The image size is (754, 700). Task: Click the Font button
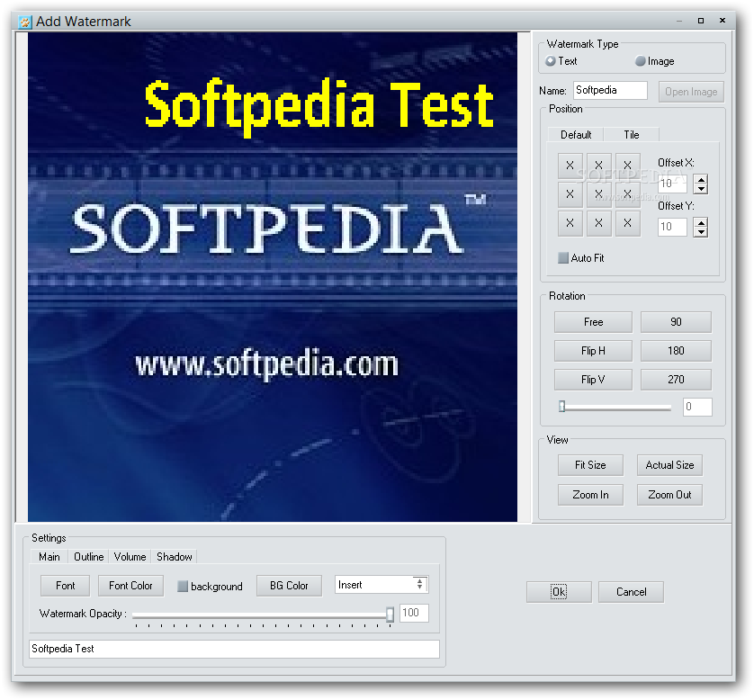click(66, 586)
